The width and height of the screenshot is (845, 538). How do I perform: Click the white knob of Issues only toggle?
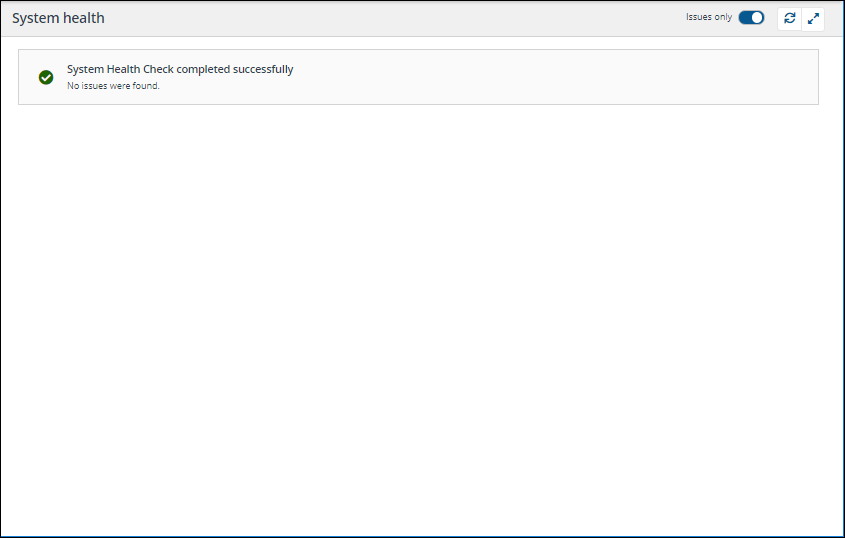pyautogui.click(x=757, y=18)
